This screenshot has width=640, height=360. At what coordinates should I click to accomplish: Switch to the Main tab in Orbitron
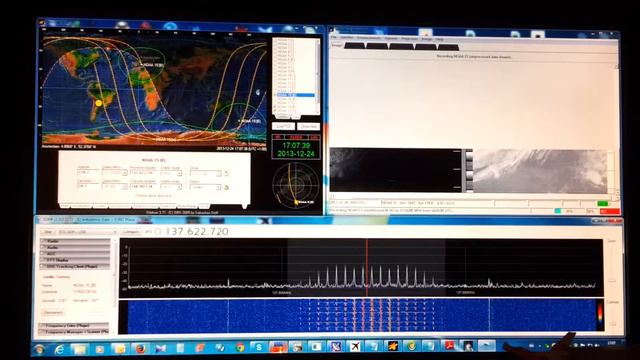[x=64, y=206]
